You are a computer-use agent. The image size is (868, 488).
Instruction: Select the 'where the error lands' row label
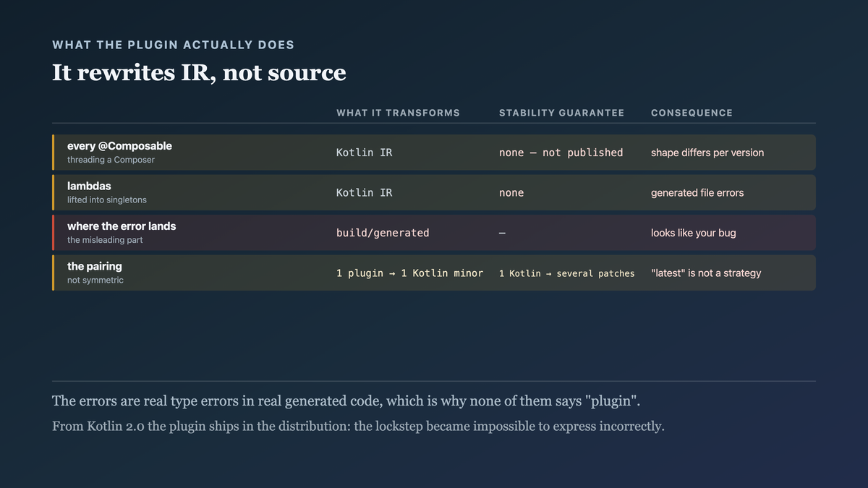pyautogui.click(x=122, y=226)
